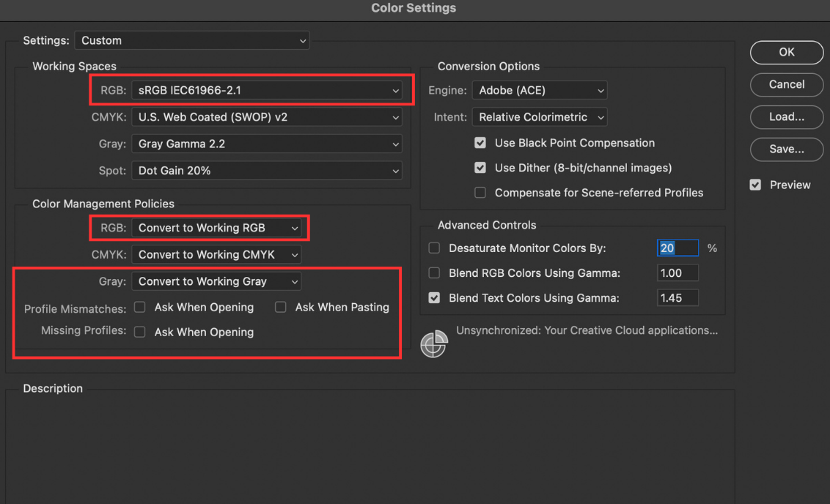Click the Unsynchronized Creative Cloud applications message

click(587, 330)
